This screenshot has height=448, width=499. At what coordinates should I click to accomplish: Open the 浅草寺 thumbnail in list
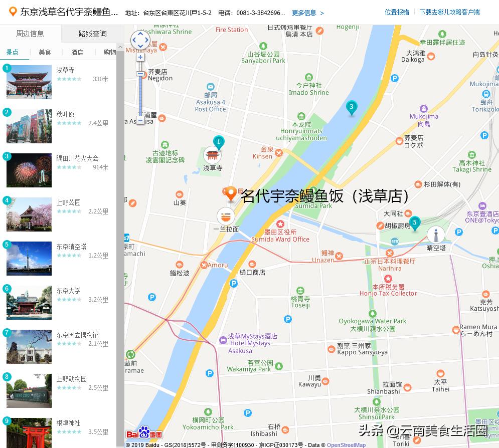coord(29,82)
